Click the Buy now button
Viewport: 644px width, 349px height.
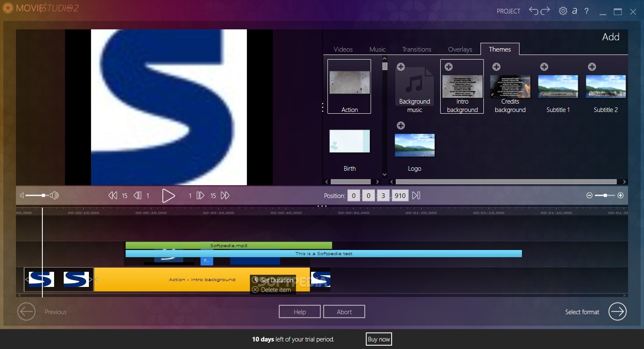pos(379,339)
